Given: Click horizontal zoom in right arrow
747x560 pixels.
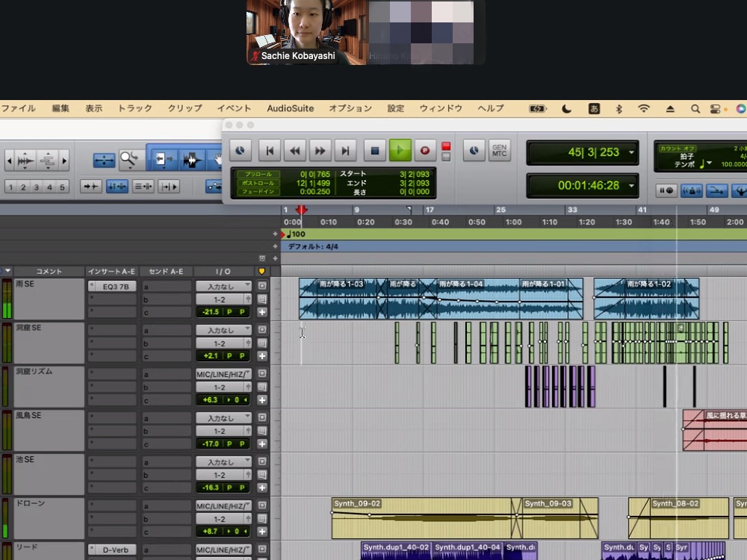Looking at the screenshot, I should click(64, 161).
